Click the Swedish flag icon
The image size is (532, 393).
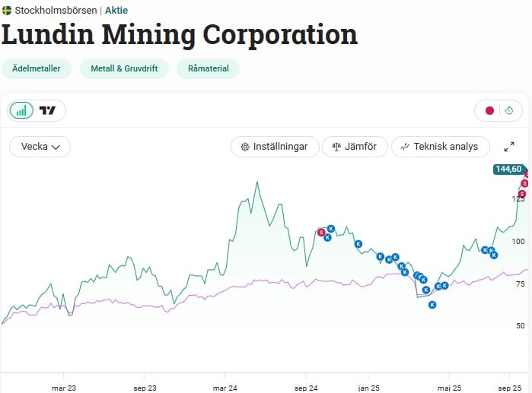(6, 11)
